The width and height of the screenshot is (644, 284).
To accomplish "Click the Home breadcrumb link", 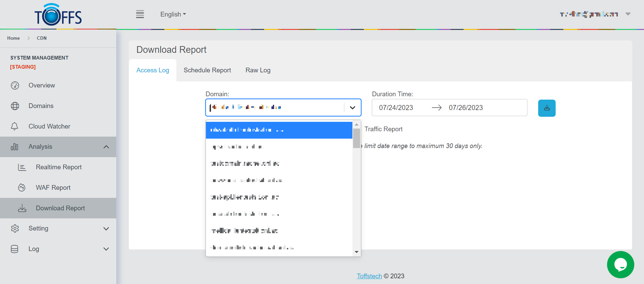I will point(13,38).
